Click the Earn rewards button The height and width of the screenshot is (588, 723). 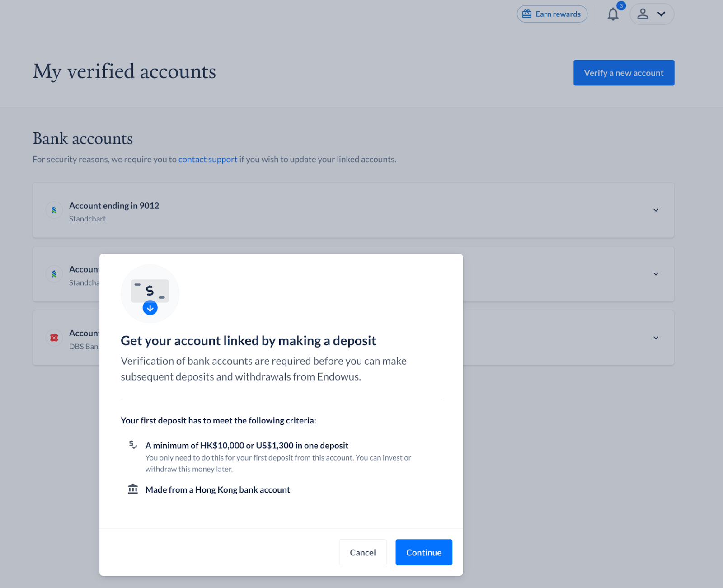(x=552, y=14)
